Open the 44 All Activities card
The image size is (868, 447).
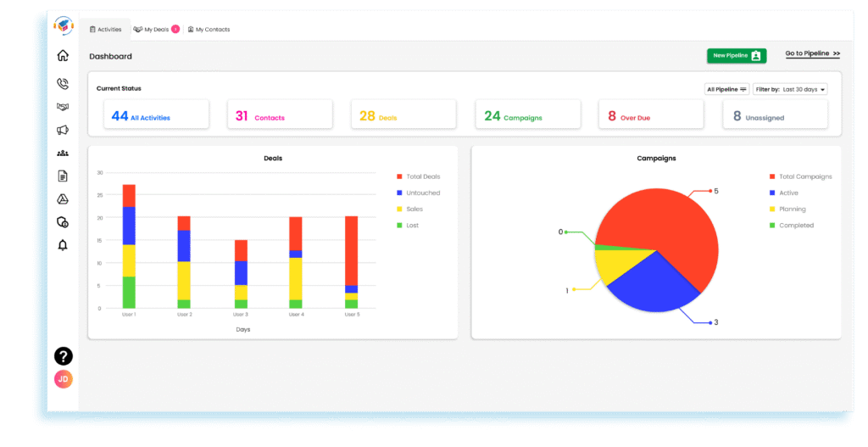pos(157,115)
